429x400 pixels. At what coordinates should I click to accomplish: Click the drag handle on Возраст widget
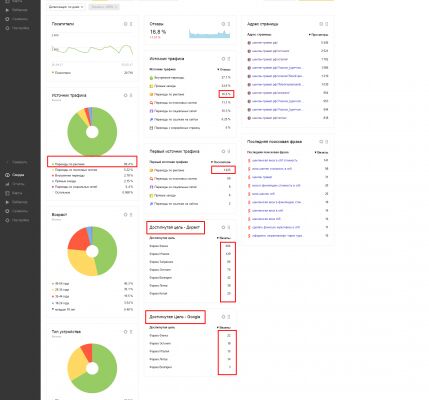pyautogui.click(x=131, y=215)
